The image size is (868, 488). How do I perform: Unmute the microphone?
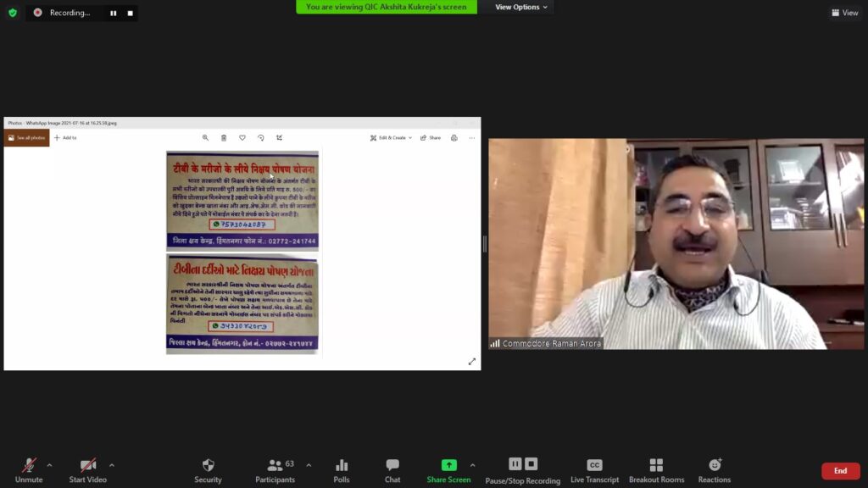click(x=29, y=470)
